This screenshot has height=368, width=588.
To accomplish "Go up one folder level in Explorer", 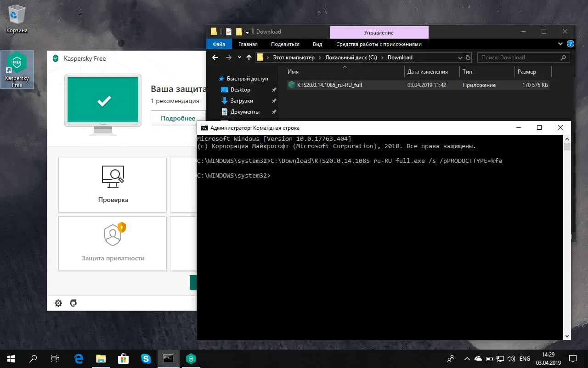I will click(x=249, y=57).
